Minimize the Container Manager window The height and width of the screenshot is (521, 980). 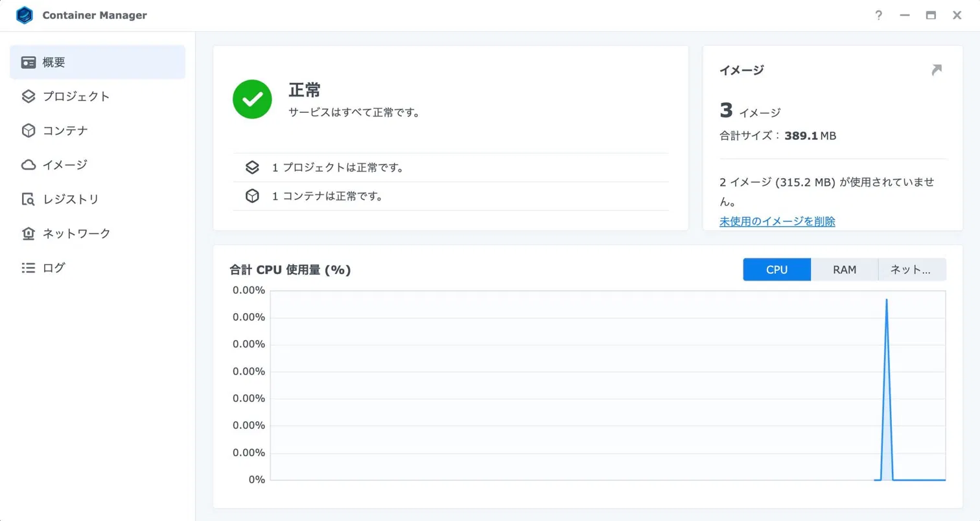pyautogui.click(x=905, y=16)
